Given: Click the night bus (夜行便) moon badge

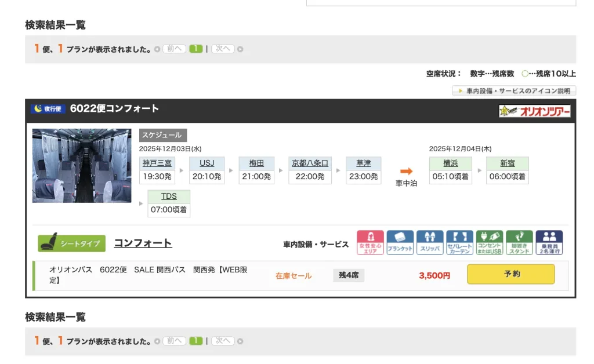Looking at the screenshot, I should point(48,108).
